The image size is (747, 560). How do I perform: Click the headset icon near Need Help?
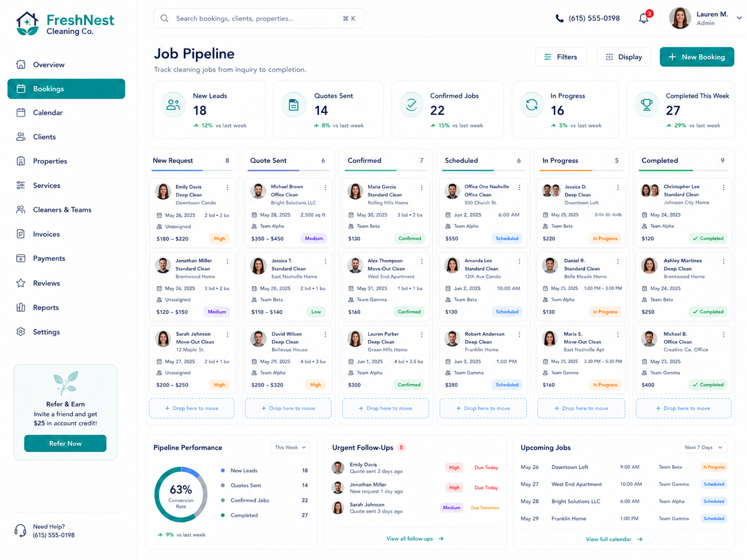coord(21,531)
